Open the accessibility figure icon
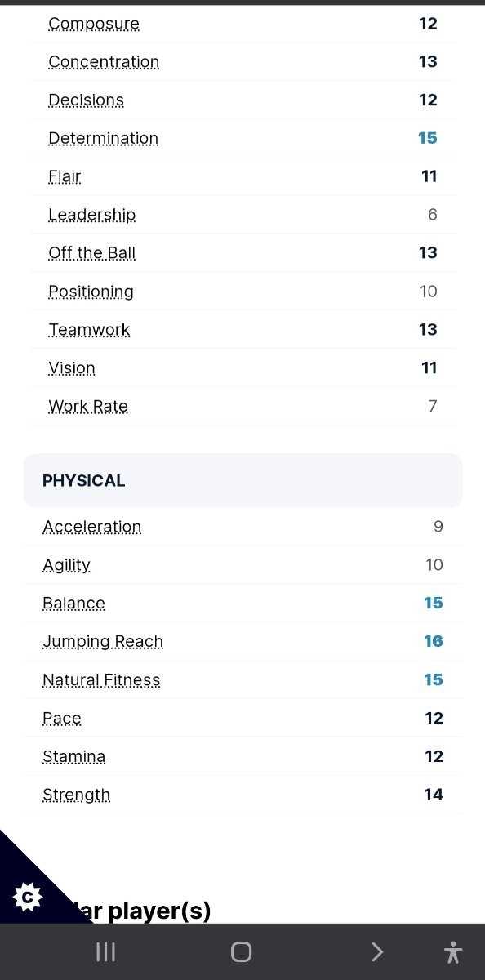This screenshot has height=980, width=485. 453,952
